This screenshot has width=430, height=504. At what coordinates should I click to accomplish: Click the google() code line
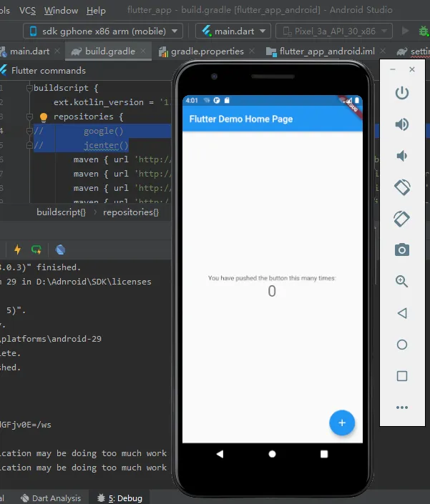[103, 131]
